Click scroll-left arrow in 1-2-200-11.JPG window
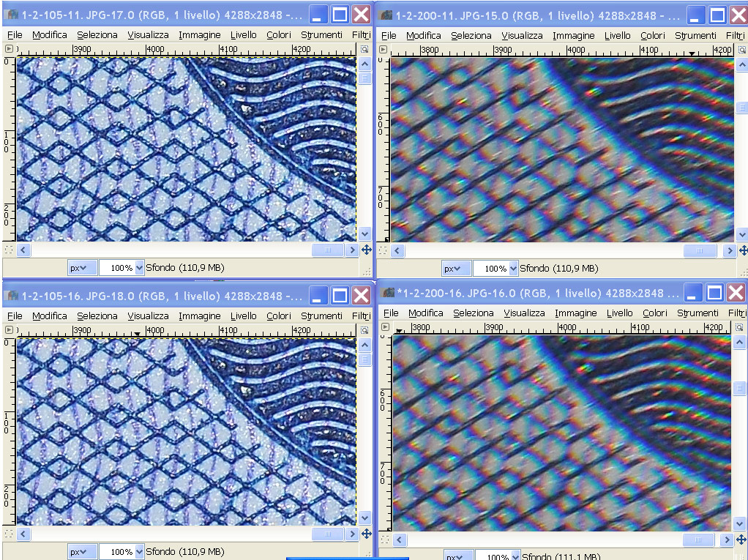 [397, 250]
